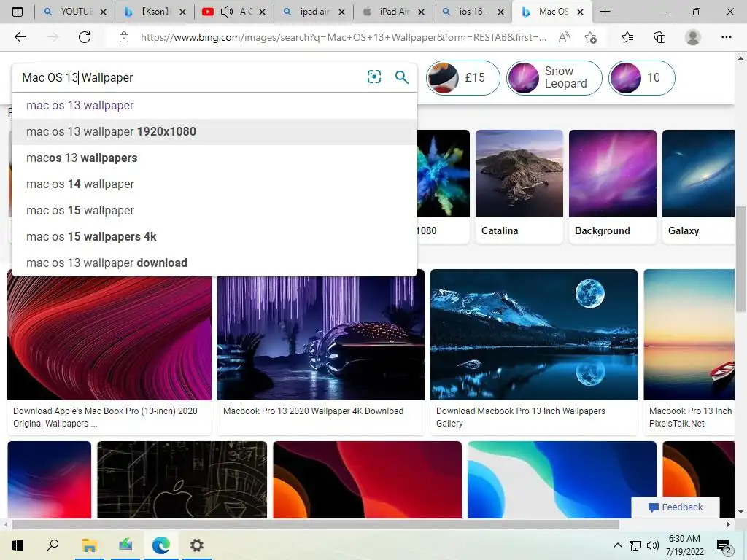Screen dimensions: 747x560
Task: Open the Feedback button
Action: (675, 507)
